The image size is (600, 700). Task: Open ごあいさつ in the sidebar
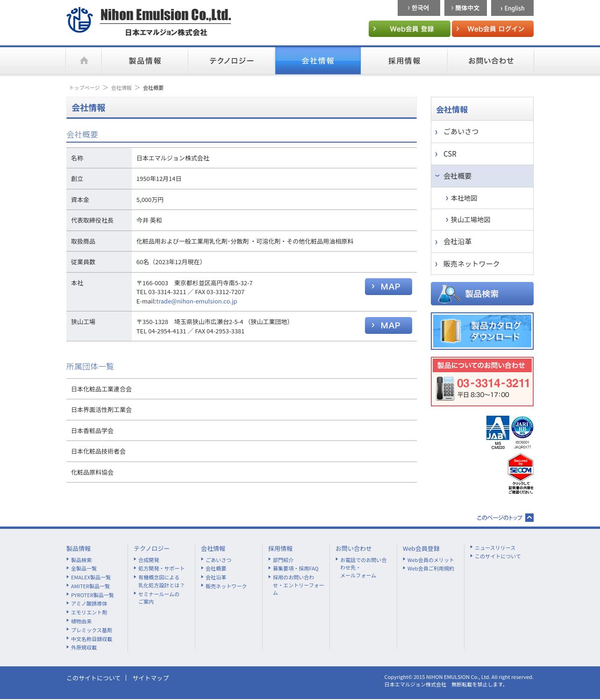click(x=482, y=132)
